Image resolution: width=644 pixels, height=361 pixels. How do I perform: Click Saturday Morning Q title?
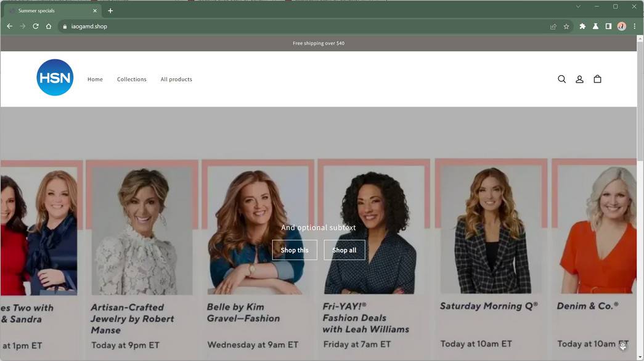pyautogui.click(x=489, y=306)
